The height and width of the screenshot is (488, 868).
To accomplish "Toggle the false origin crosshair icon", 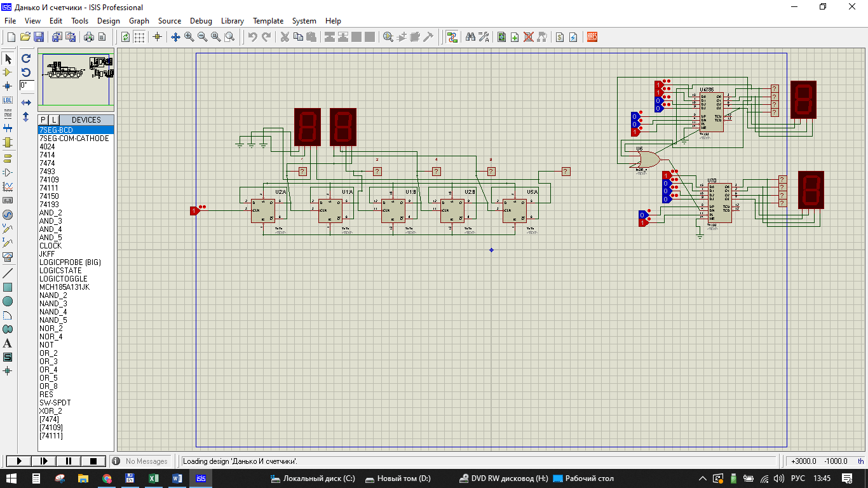I will [x=158, y=37].
